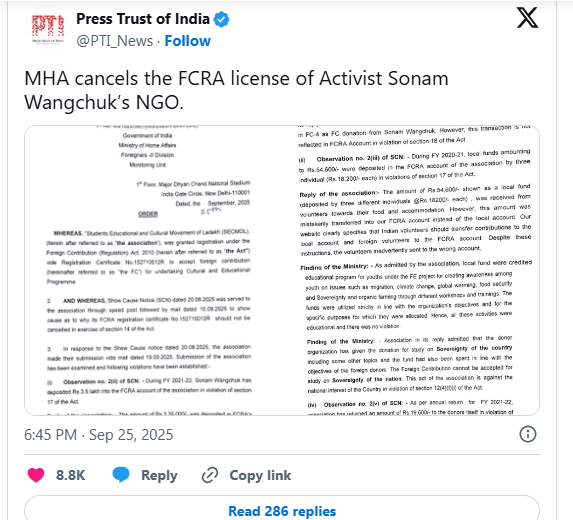Click the Copy link label
Viewport: 573px width, 520px height.
[x=260, y=475]
